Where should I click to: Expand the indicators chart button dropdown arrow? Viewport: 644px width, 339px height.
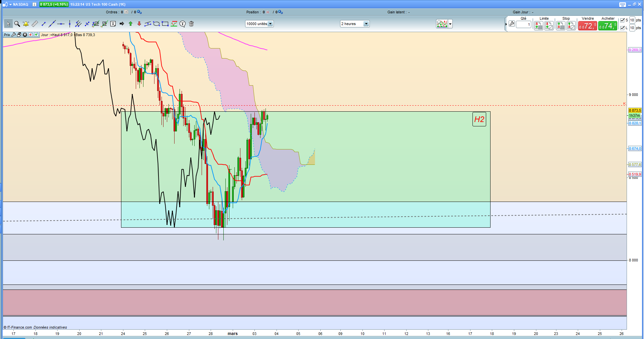[450, 24]
